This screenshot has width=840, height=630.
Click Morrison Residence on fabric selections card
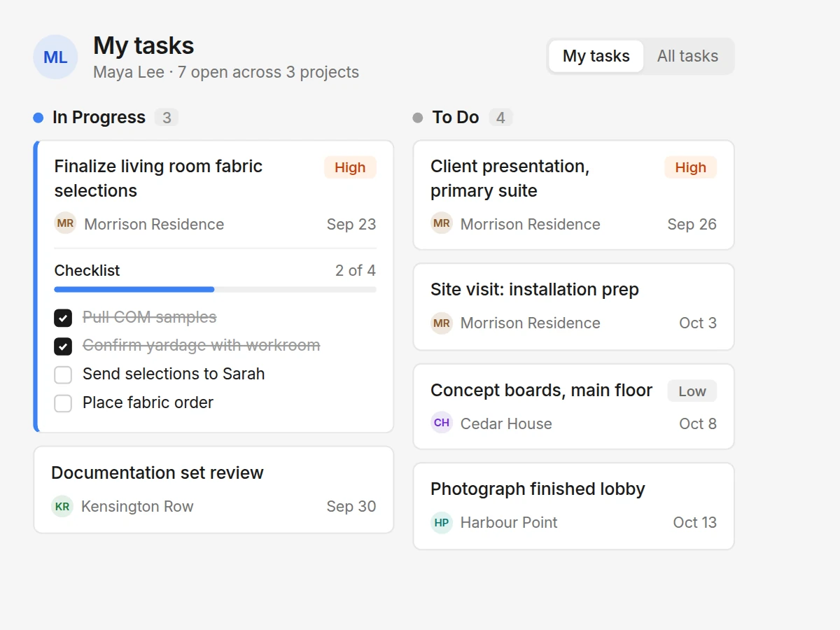coord(154,224)
